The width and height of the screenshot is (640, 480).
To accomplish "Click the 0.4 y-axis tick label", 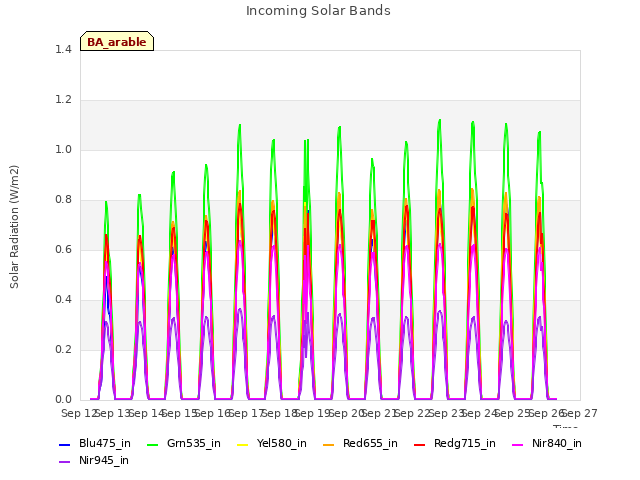I will (x=63, y=300).
